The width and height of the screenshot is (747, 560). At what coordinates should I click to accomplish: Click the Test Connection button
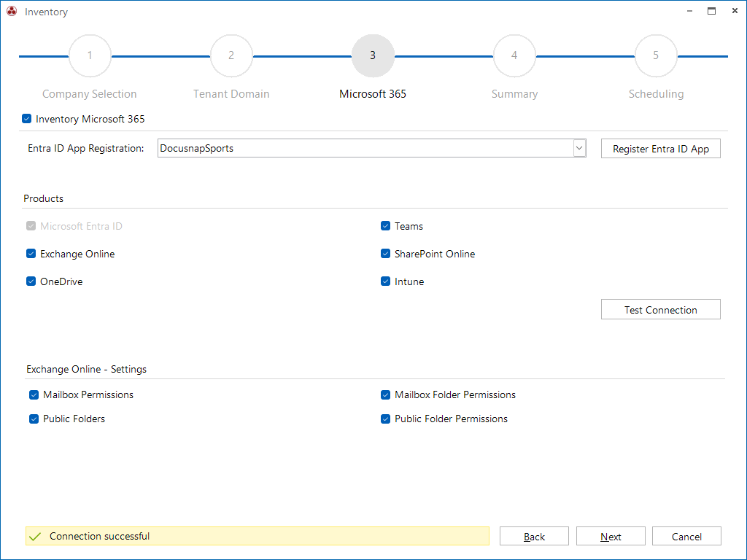tap(660, 309)
